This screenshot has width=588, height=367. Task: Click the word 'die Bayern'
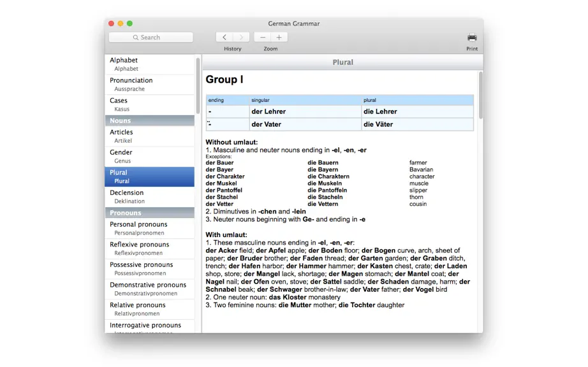tap(323, 169)
